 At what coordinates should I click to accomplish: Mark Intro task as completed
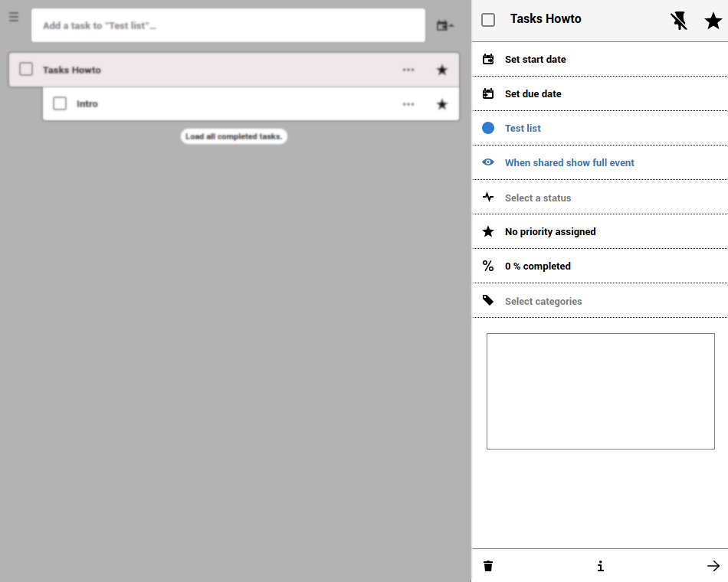60,103
